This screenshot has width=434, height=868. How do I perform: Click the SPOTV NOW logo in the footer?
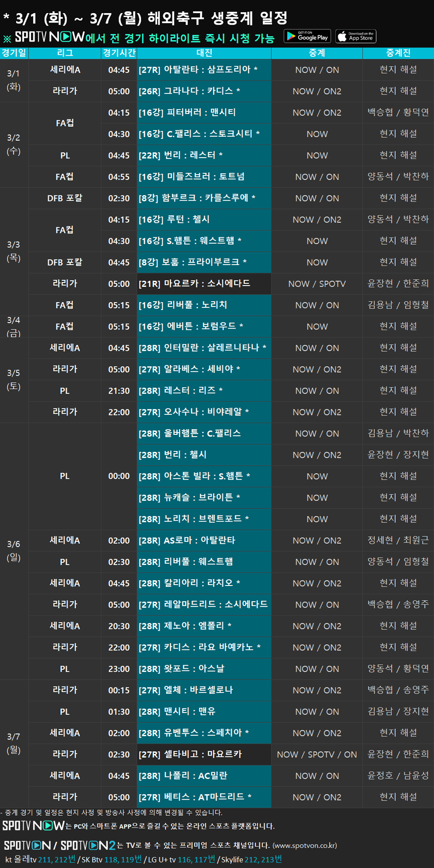click(x=34, y=825)
